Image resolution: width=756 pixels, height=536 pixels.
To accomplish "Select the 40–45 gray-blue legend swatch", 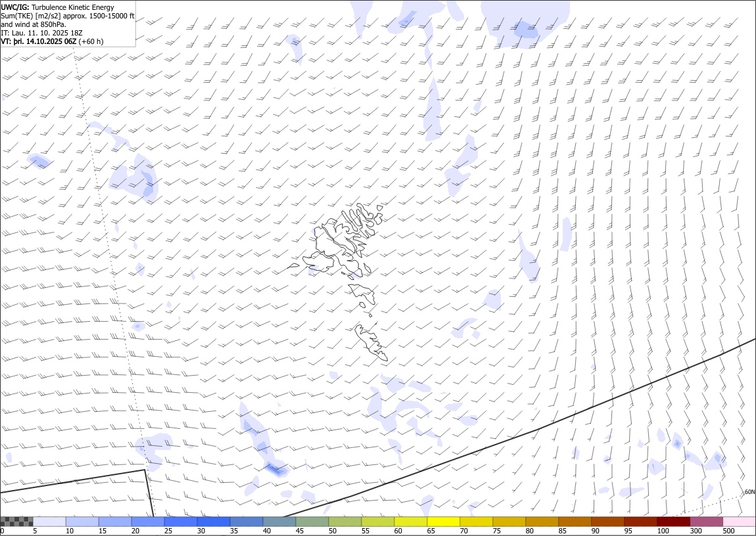I will 279,522.
